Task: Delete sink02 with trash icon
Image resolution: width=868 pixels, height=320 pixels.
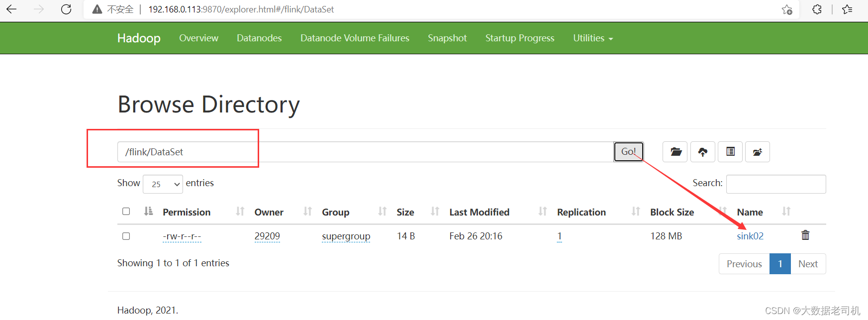Action: 805,235
